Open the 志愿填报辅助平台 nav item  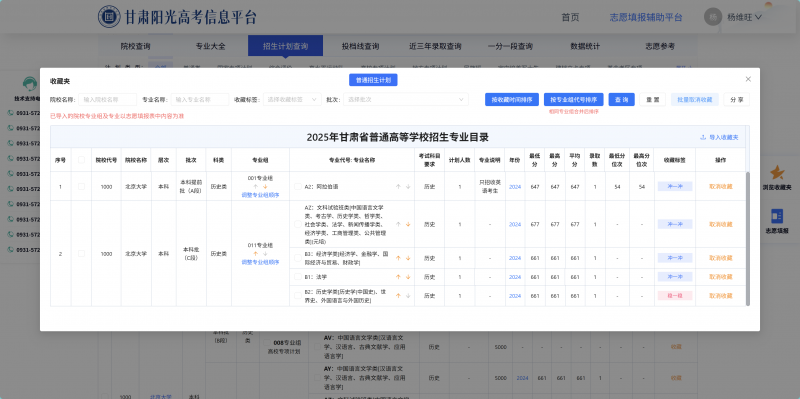pyautogui.click(x=646, y=17)
